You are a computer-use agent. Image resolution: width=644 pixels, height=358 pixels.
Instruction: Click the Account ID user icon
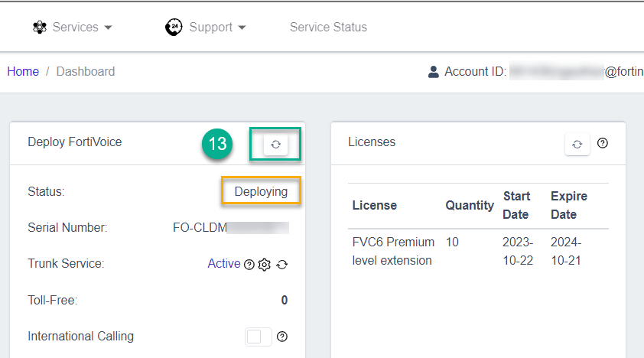click(x=434, y=72)
